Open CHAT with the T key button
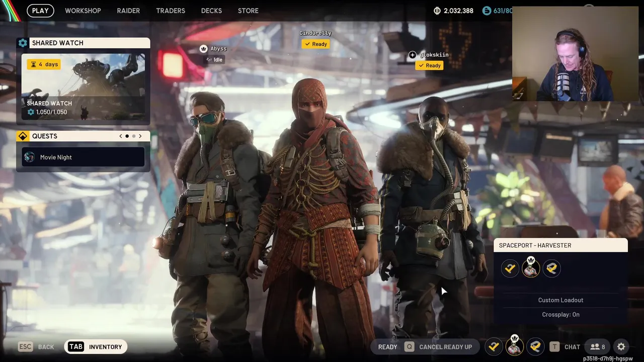The width and height of the screenshot is (644, 362). (x=565, y=347)
